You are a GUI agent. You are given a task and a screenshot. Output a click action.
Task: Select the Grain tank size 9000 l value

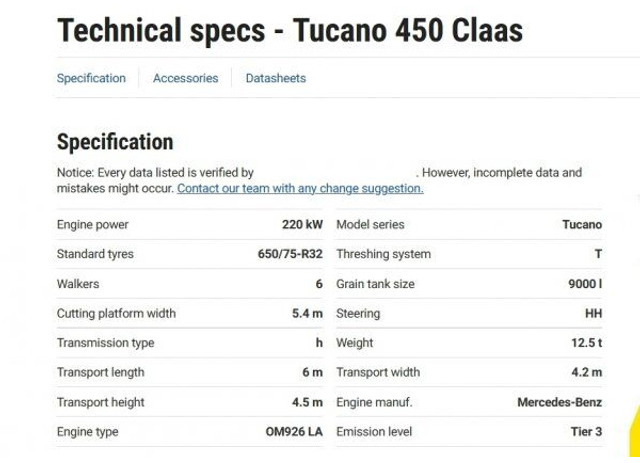pyautogui.click(x=585, y=284)
